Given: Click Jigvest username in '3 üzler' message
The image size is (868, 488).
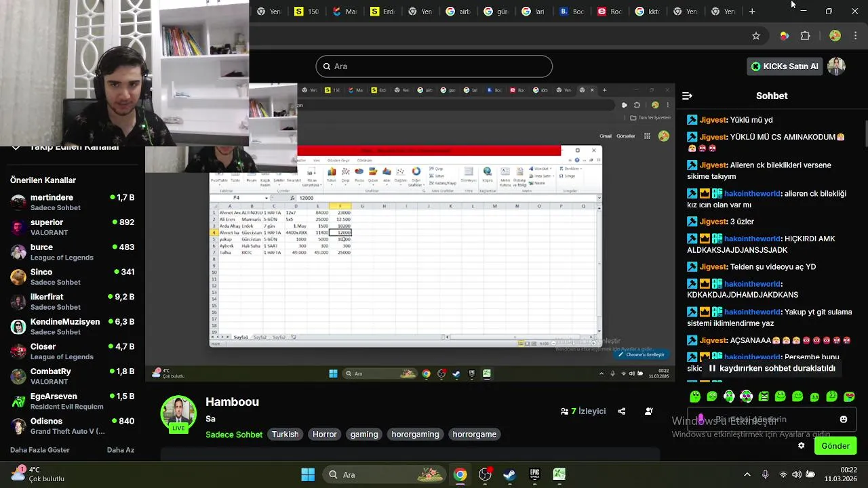Looking at the screenshot, I should click(713, 222).
